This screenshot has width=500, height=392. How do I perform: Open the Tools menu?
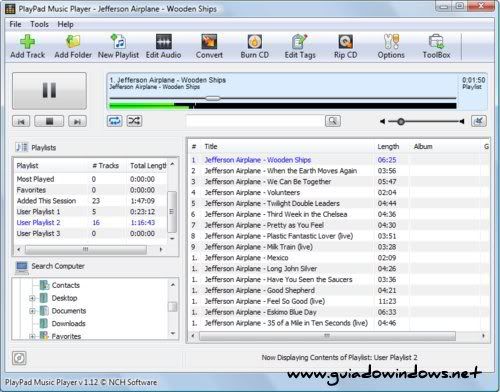[x=39, y=24]
